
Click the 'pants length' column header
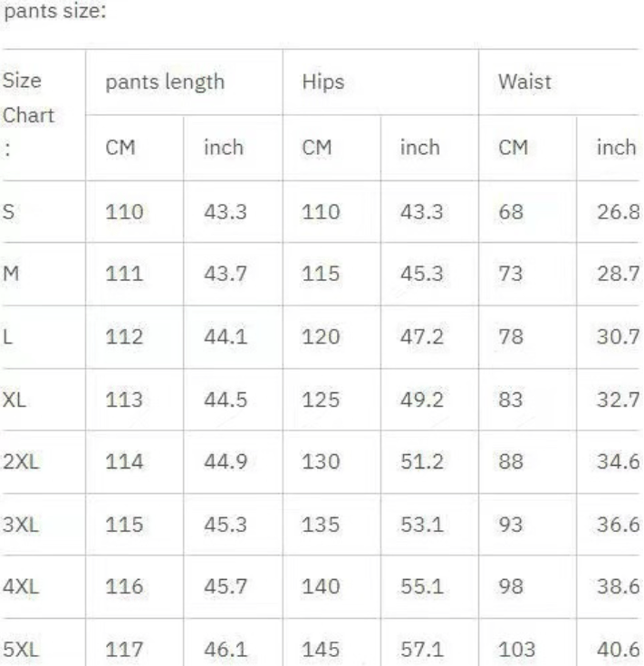164,82
